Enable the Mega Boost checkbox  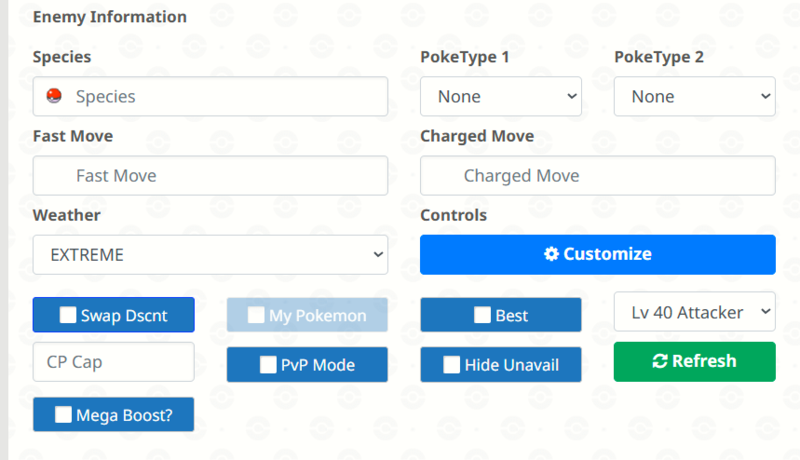[63, 414]
